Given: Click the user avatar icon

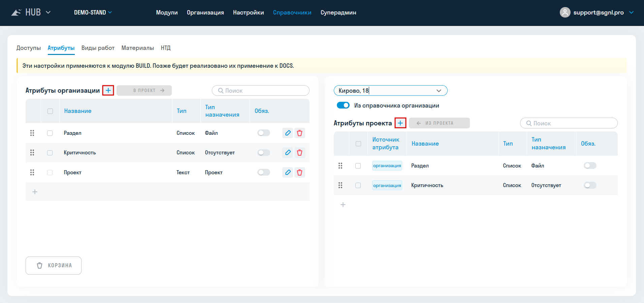Looking at the screenshot, I should click(x=565, y=12).
